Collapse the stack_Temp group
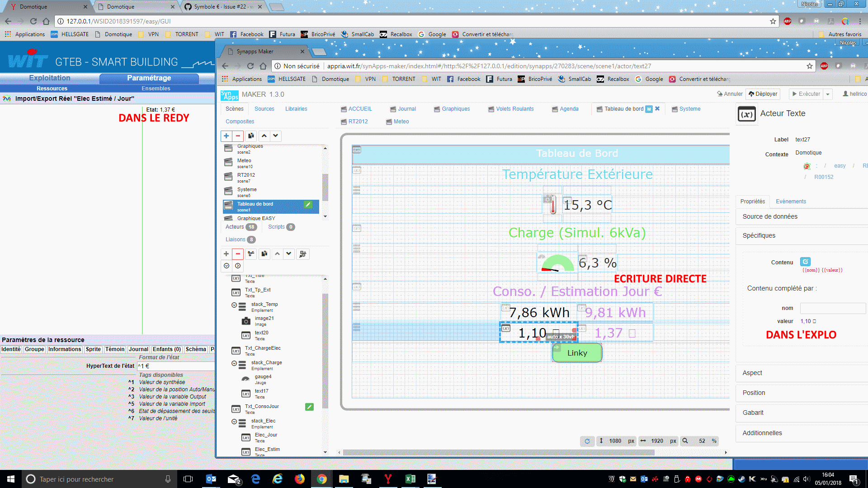 tap(234, 305)
